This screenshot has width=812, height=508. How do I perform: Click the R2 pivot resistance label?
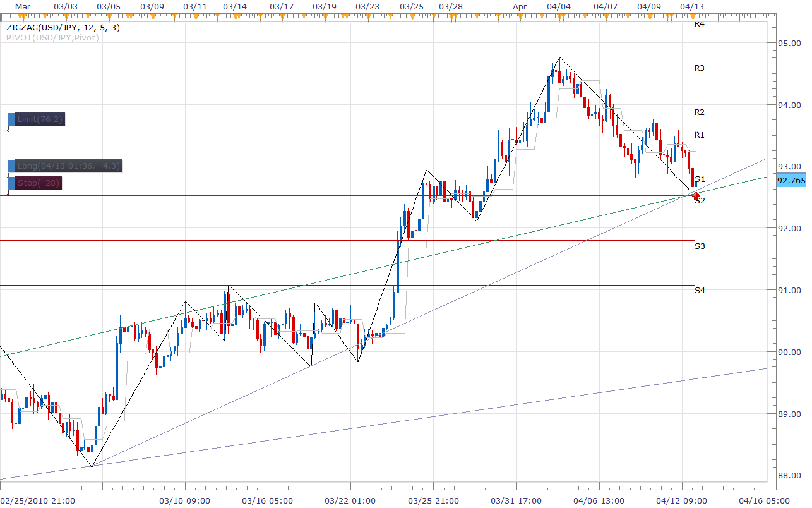699,112
